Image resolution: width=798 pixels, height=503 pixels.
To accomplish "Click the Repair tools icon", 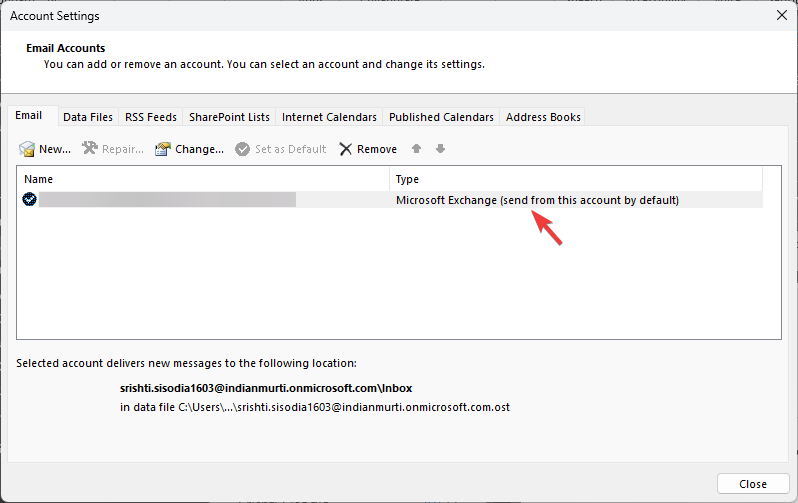I will tap(90, 149).
